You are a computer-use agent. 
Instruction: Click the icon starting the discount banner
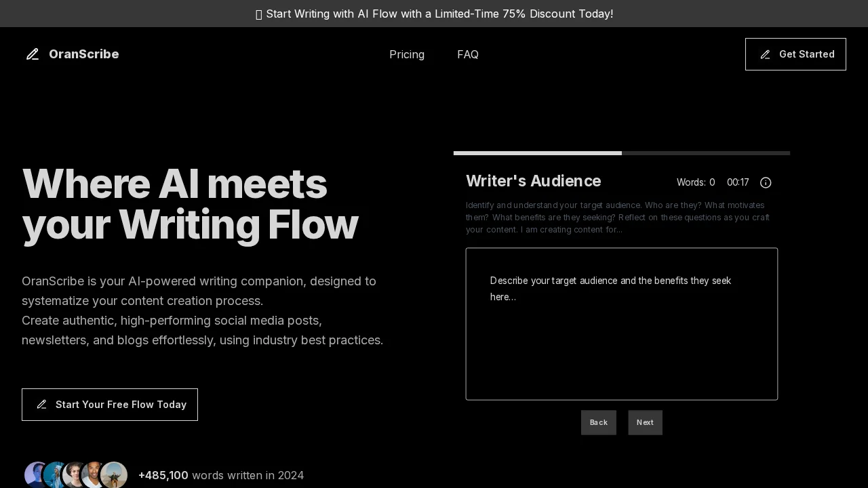pos(259,14)
